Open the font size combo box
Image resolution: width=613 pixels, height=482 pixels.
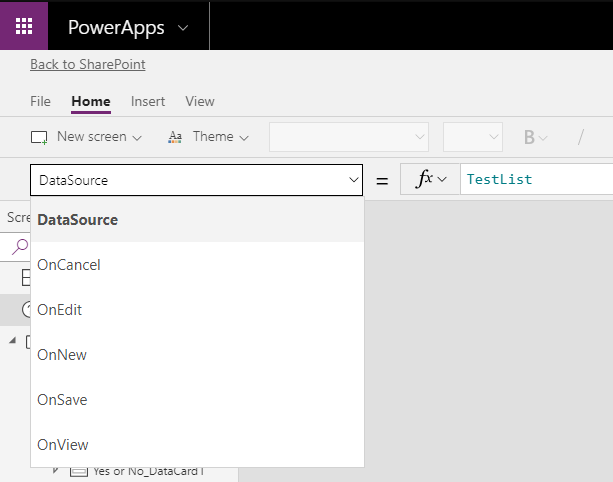point(473,137)
